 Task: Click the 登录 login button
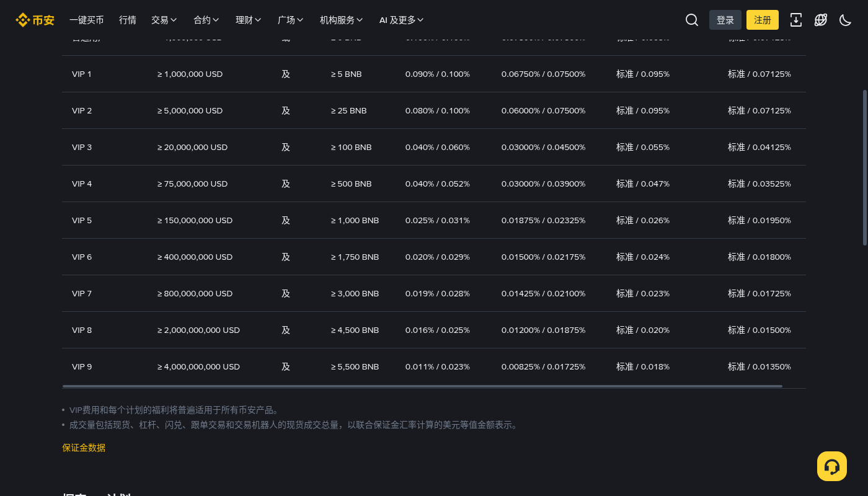[725, 20]
